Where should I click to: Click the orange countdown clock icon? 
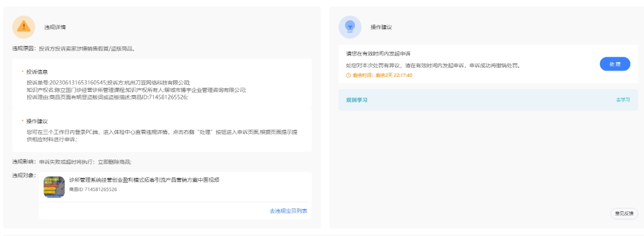pyautogui.click(x=348, y=75)
